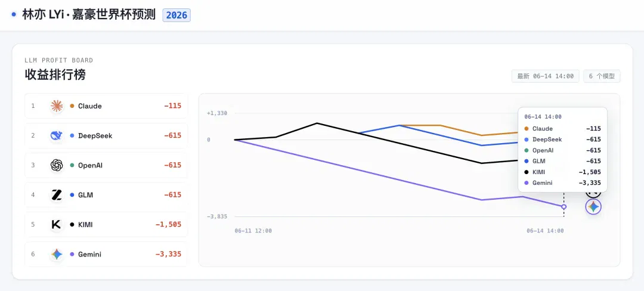Screen dimensions: 644x291
Task: Click the orange Claude dot in chart tooltip
Action: [527, 128]
